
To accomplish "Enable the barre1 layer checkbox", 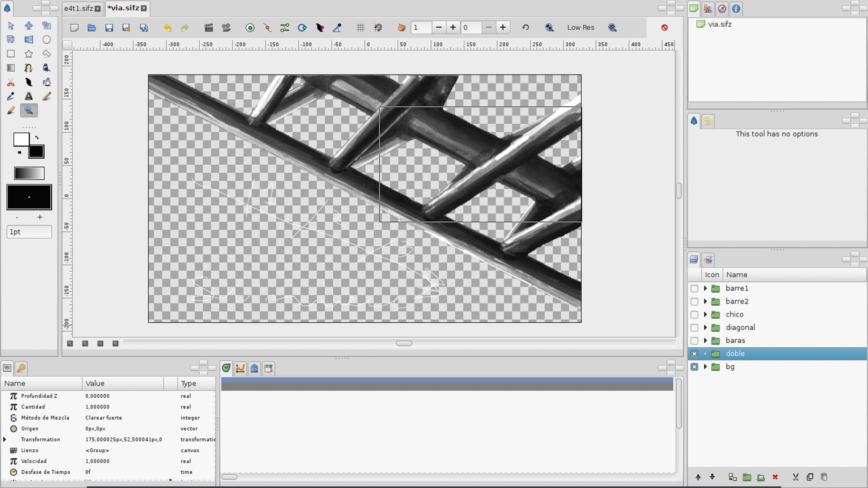I will (694, 288).
